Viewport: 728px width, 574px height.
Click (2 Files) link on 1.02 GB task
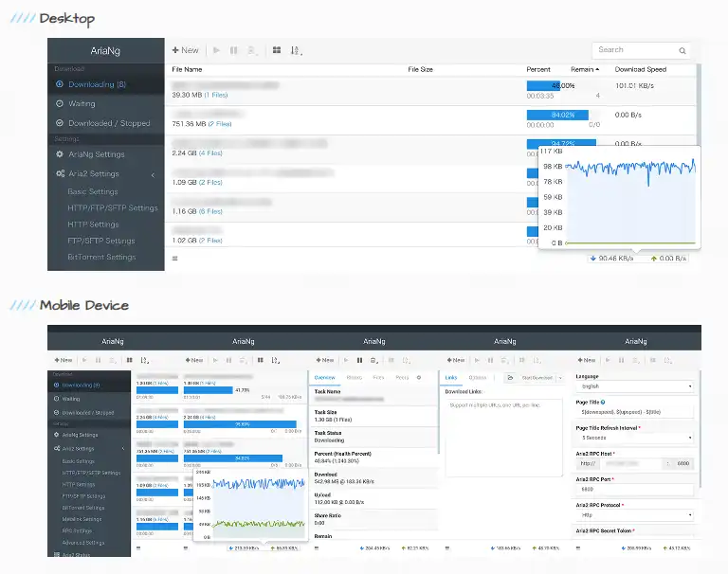210,241
